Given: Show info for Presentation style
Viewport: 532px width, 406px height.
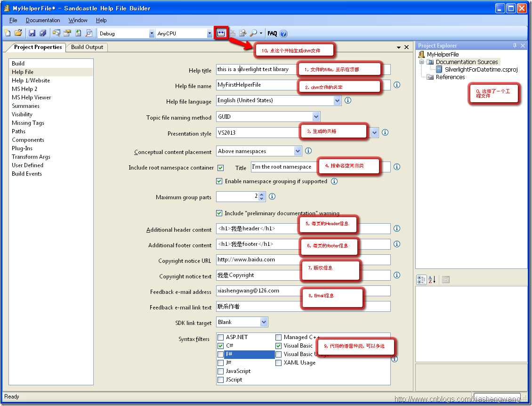Looking at the screenshot, I should [x=385, y=132].
